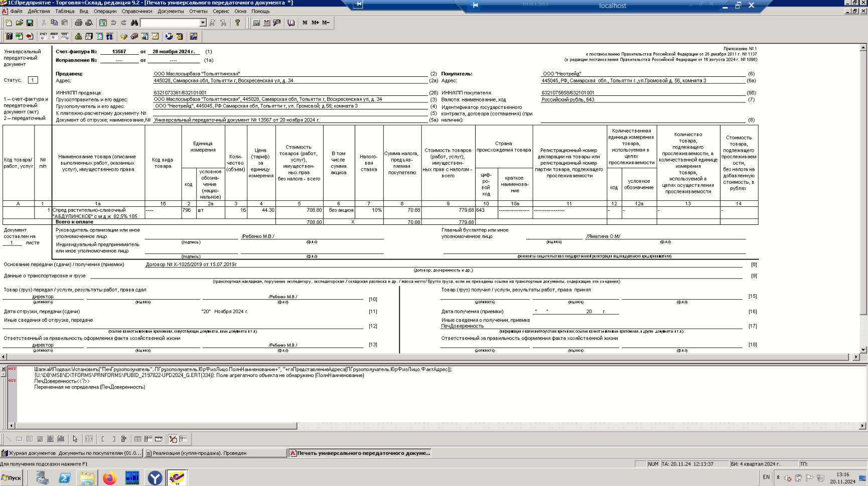This screenshot has height=486, width=868.
Task: Click the globe icon in second toolbar
Action: pos(169,36)
